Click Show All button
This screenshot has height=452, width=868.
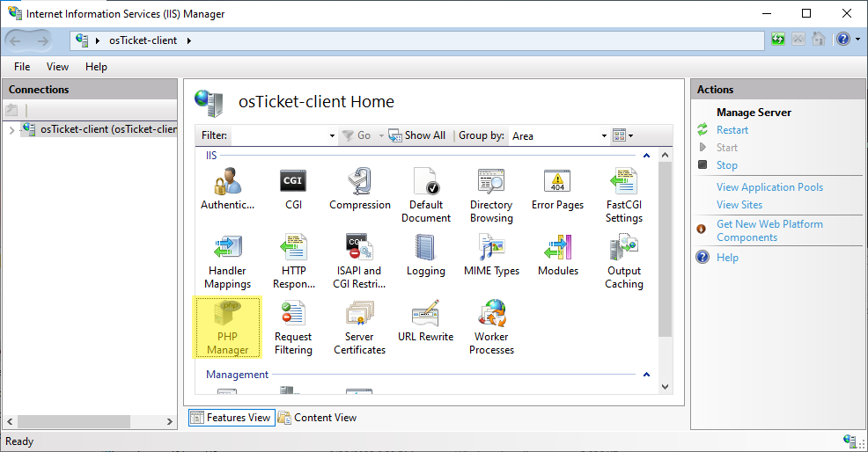click(x=417, y=135)
